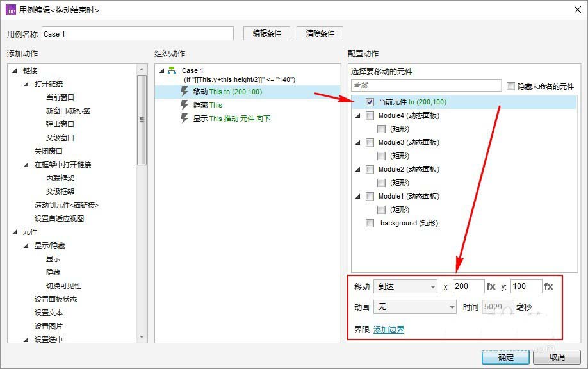Viewport: 588px width, 369px height.
Task: Click lightning icon beside 隐藏 This action
Action: pos(184,105)
